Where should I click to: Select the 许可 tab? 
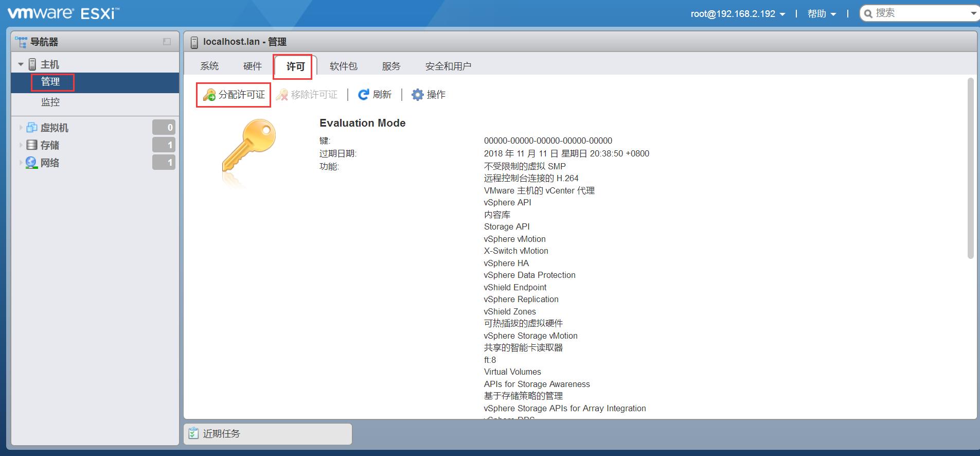(x=296, y=66)
